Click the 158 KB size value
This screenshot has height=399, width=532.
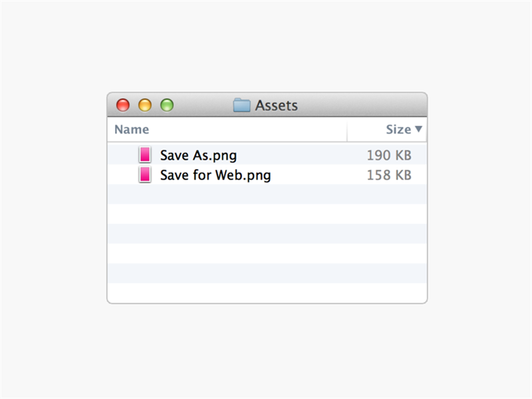tap(389, 175)
